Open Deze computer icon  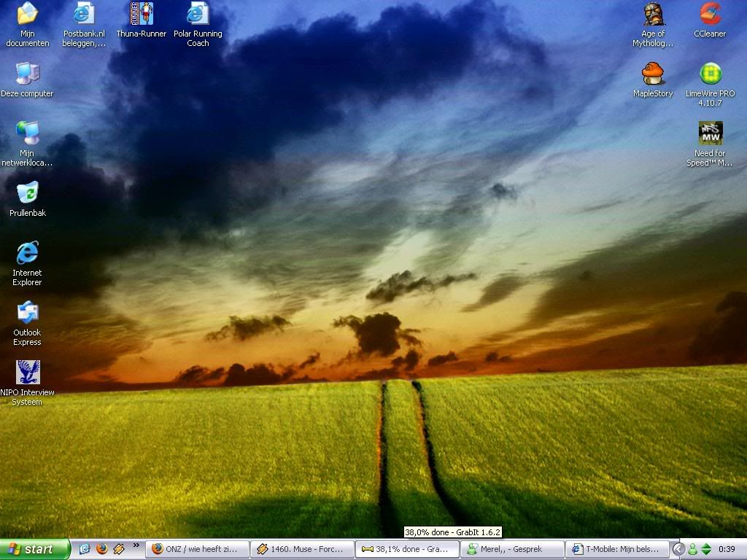(28, 74)
